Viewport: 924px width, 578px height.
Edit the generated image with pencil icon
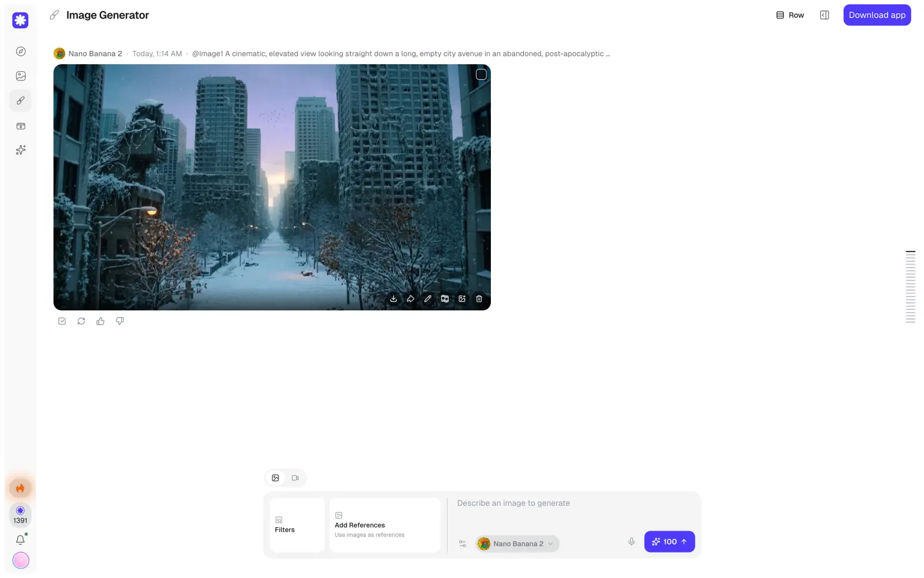428,299
